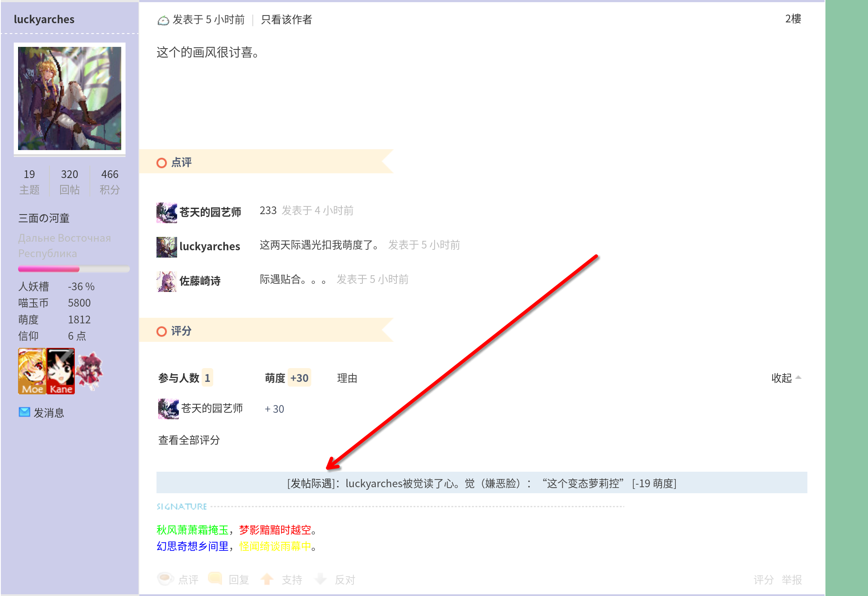This screenshot has height=596, width=868.
Task: Click the 回复 reply speech bubble icon
Action: point(215,579)
